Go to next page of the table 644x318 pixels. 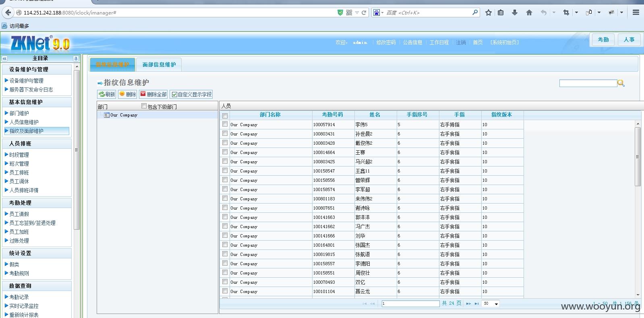(468, 303)
